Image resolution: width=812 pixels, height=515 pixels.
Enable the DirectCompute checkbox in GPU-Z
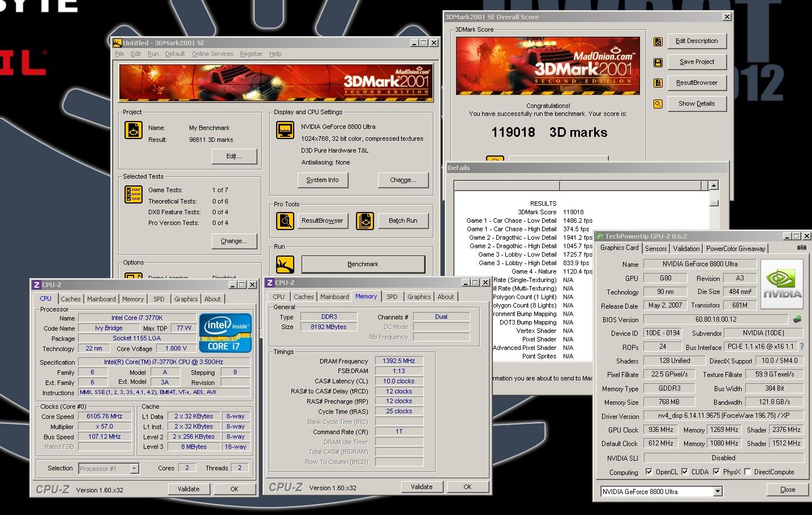747,472
